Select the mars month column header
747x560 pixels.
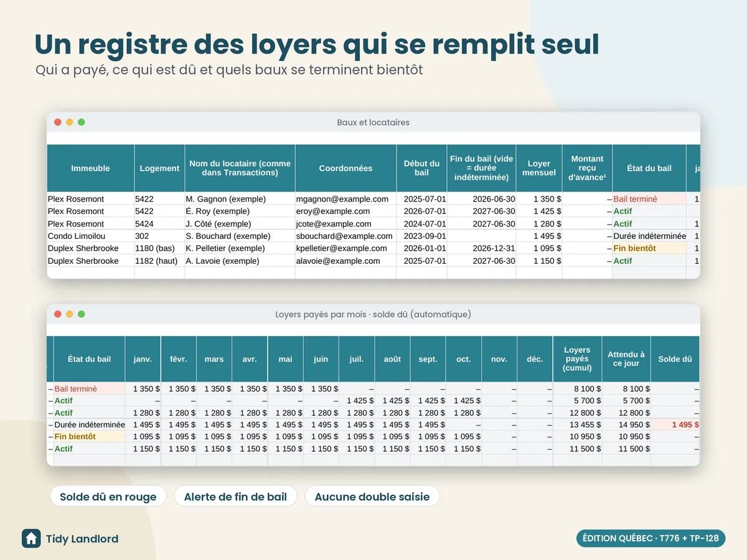pyautogui.click(x=214, y=359)
